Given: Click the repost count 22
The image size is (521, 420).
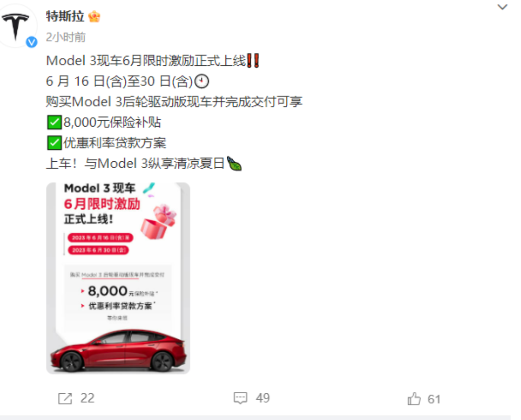Looking at the screenshot, I should click(x=88, y=398).
